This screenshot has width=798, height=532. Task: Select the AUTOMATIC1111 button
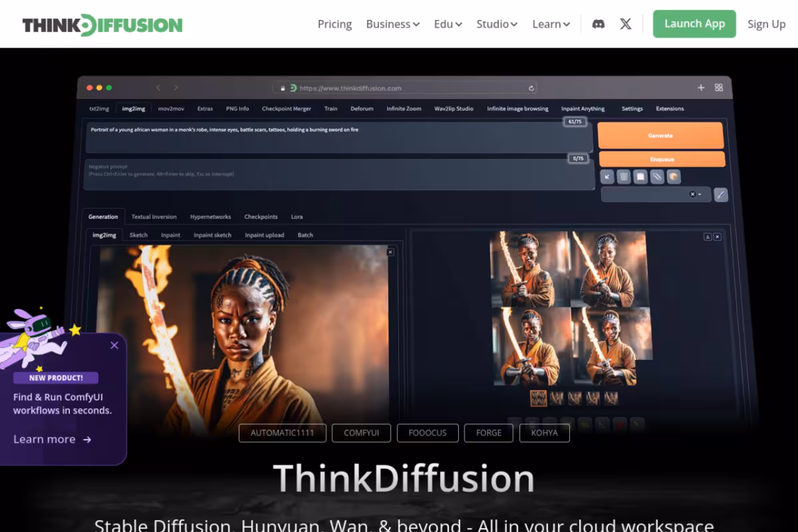coord(283,433)
